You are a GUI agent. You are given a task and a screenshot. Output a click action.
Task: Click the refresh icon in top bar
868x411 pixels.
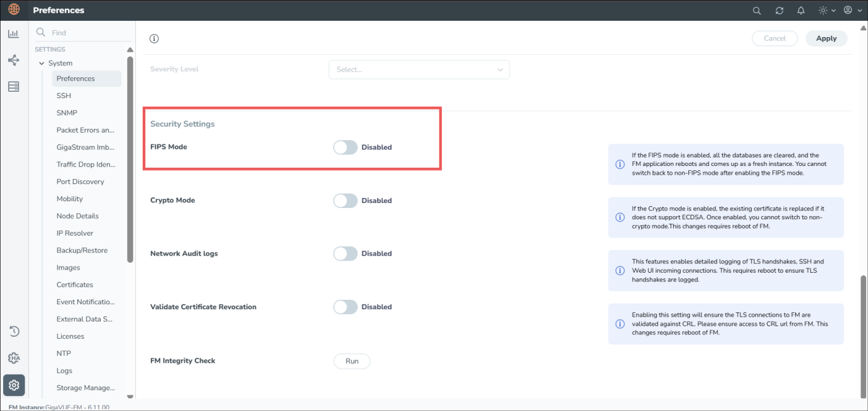[779, 11]
